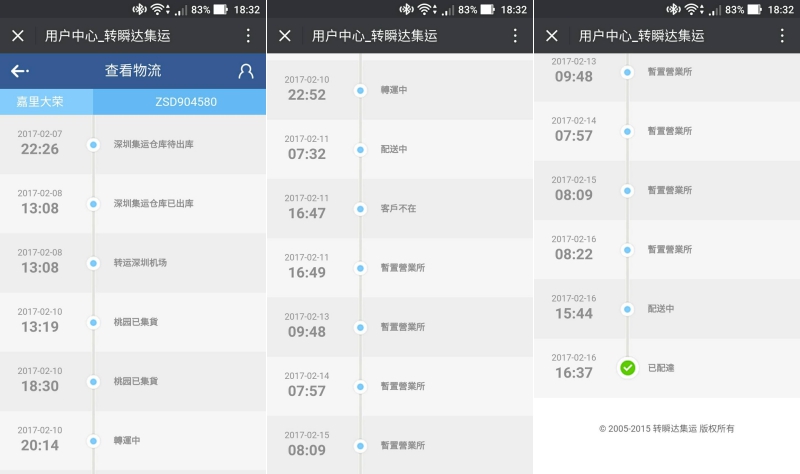Tap timeline dot for 2017-02-11 16:47
800x474 pixels.
pos(360,209)
